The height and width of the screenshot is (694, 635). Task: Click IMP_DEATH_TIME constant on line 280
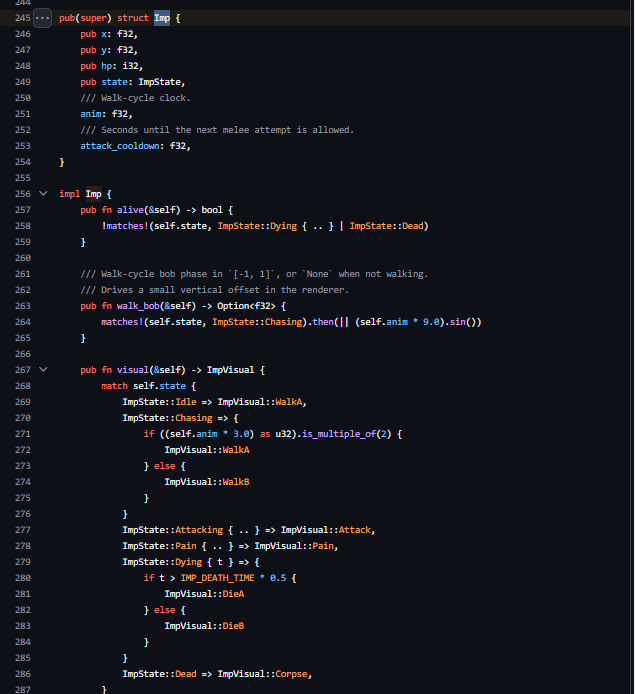tap(217, 578)
